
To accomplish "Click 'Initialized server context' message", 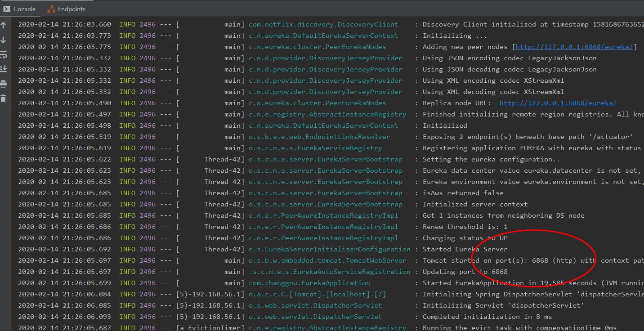I will 475,204.
